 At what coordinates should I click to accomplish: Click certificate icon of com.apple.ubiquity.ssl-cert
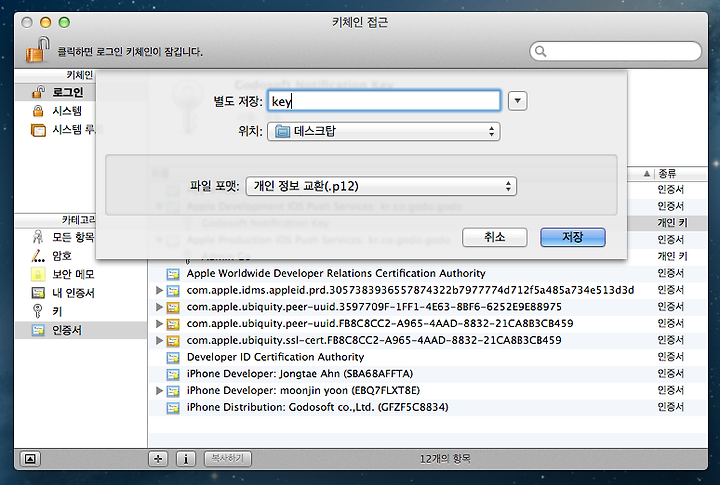click(173, 341)
